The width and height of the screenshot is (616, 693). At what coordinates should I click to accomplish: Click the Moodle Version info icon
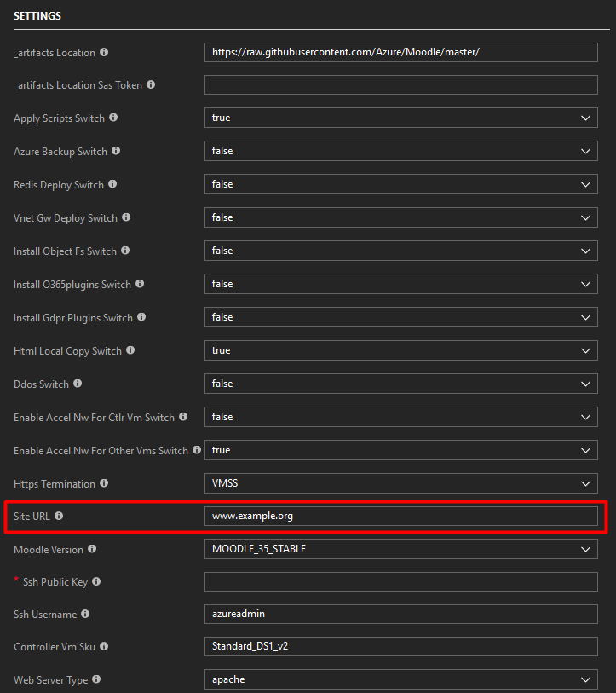point(92,550)
